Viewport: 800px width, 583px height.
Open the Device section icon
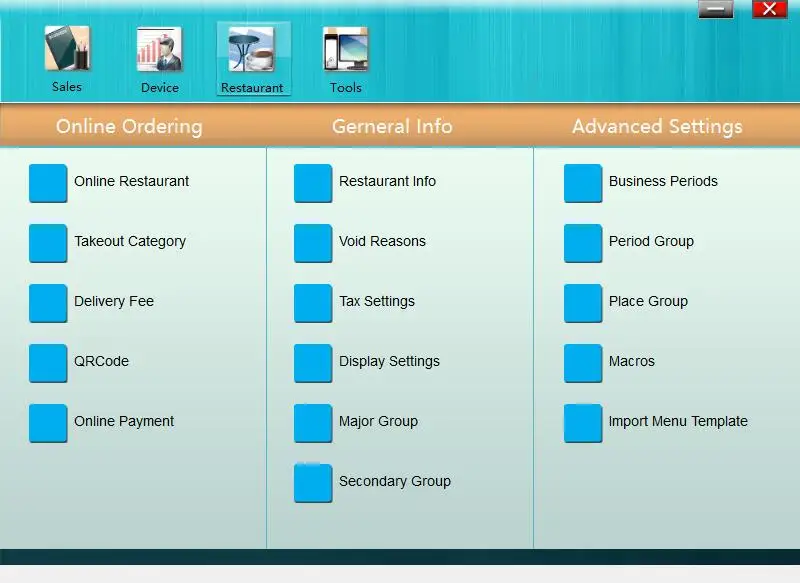(160, 49)
